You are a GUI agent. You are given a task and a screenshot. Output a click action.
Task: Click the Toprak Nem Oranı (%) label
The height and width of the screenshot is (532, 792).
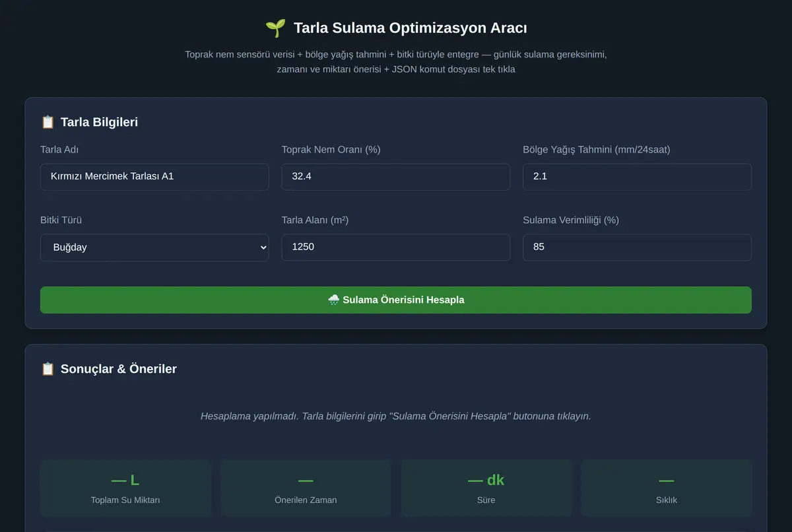[331, 150]
